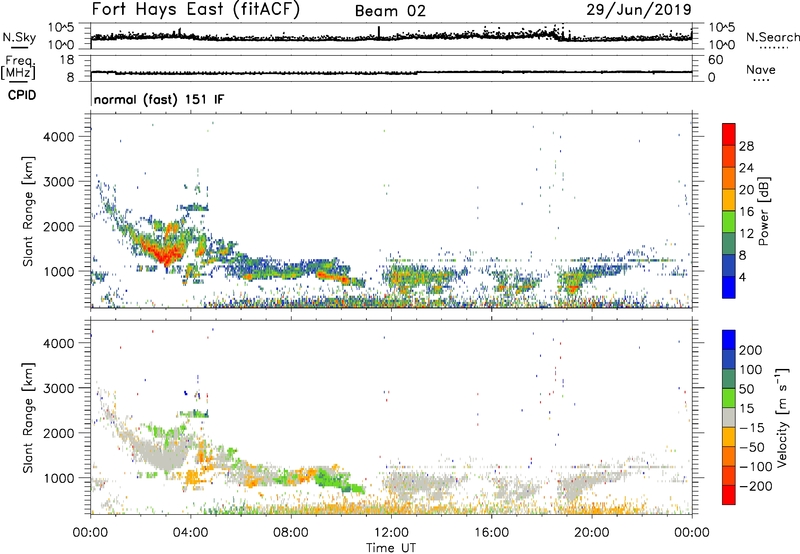The height and width of the screenshot is (554, 800).
Task: Click the "16:00" time tick label
Action: pyautogui.click(x=491, y=533)
